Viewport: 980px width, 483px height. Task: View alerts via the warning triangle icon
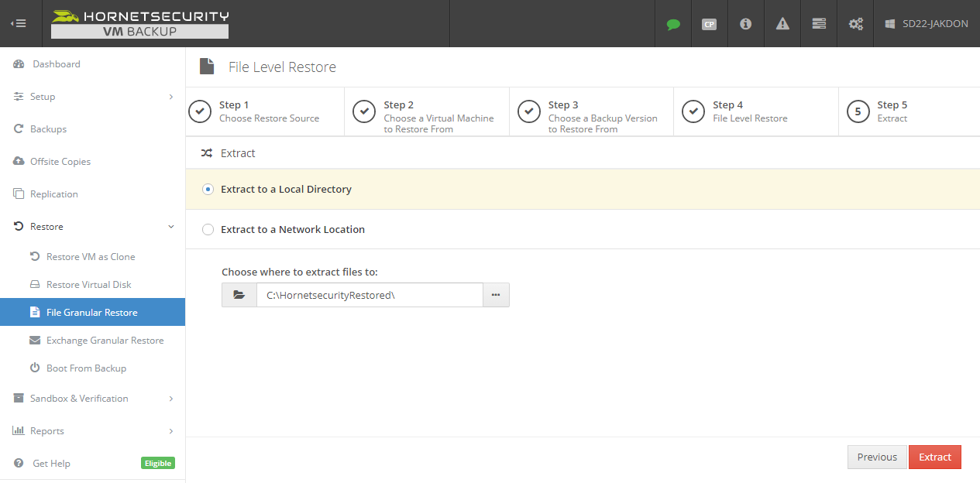(x=782, y=23)
